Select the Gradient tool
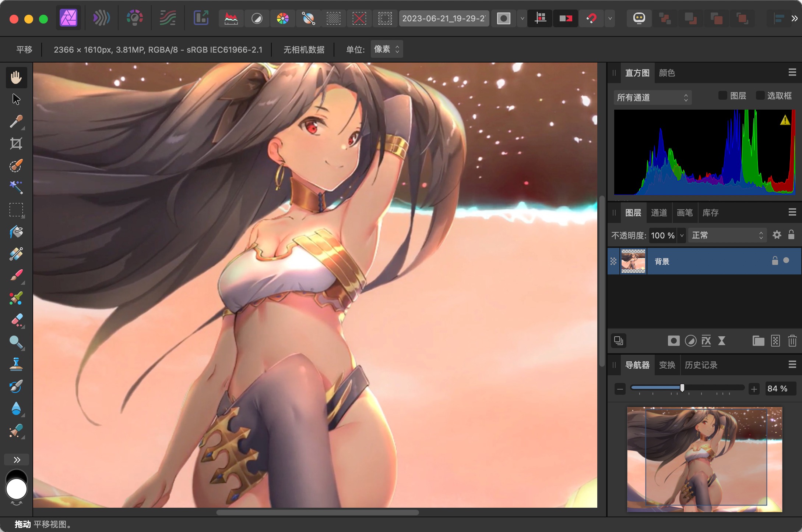This screenshot has height=532, width=802. coord(16,254)
